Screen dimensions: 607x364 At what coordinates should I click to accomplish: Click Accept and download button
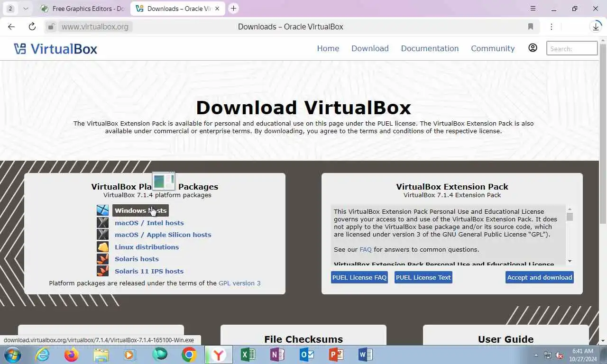click(540, 277)
